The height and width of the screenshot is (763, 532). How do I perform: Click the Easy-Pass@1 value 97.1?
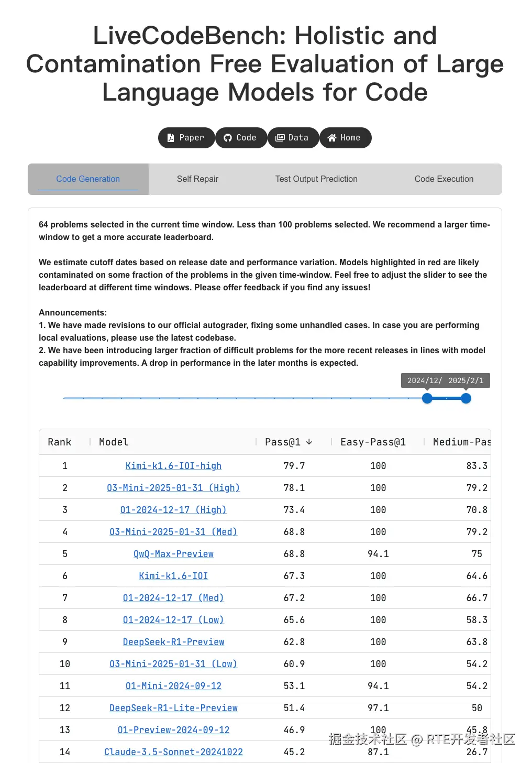378,708
